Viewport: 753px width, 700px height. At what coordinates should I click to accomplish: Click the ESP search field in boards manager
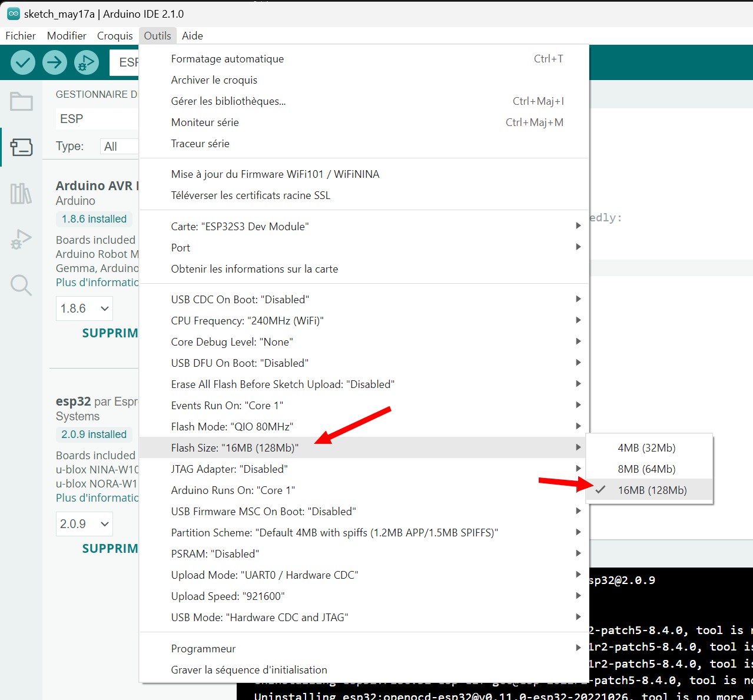click(97, 119)
